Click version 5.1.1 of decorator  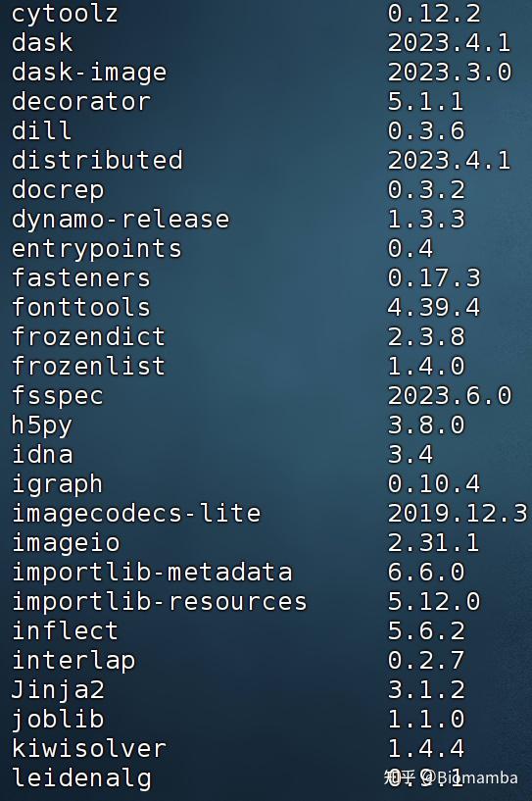426,101
